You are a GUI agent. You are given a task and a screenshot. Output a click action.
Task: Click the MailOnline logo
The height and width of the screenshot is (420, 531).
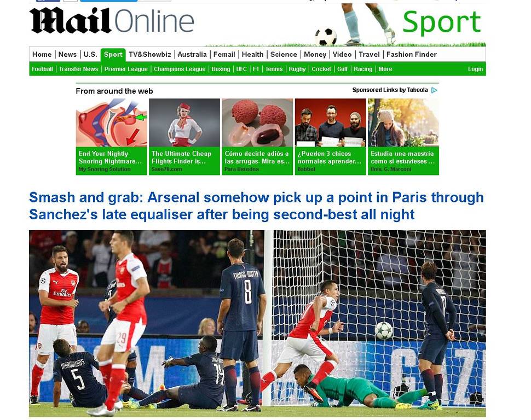(x=112, y=21)
